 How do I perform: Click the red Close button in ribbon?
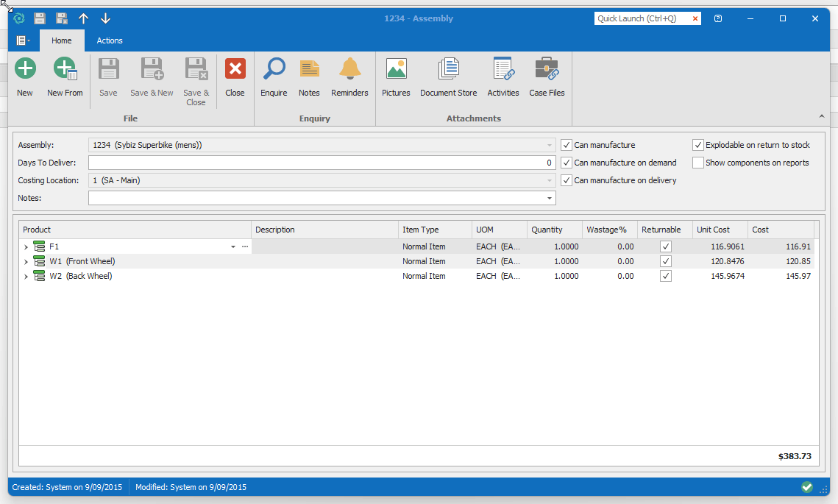[235, 70]
